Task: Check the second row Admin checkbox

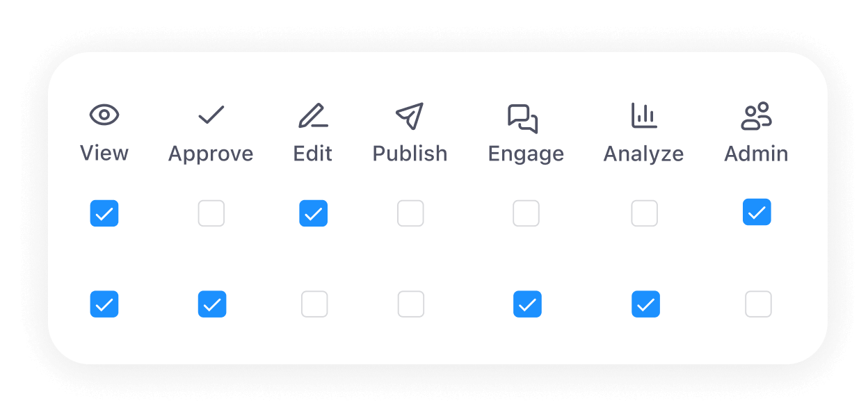Action: pyautogui.click(x=758, y=304)
